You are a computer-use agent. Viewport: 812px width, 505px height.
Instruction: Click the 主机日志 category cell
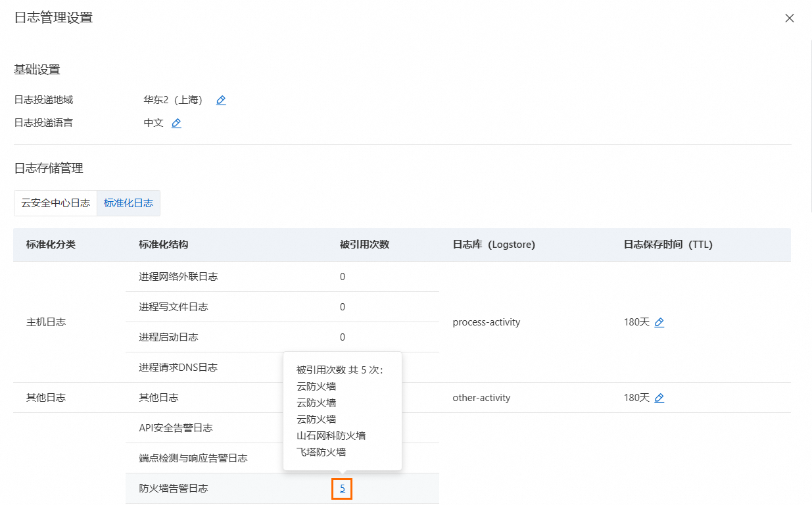[x=46, y=322]
